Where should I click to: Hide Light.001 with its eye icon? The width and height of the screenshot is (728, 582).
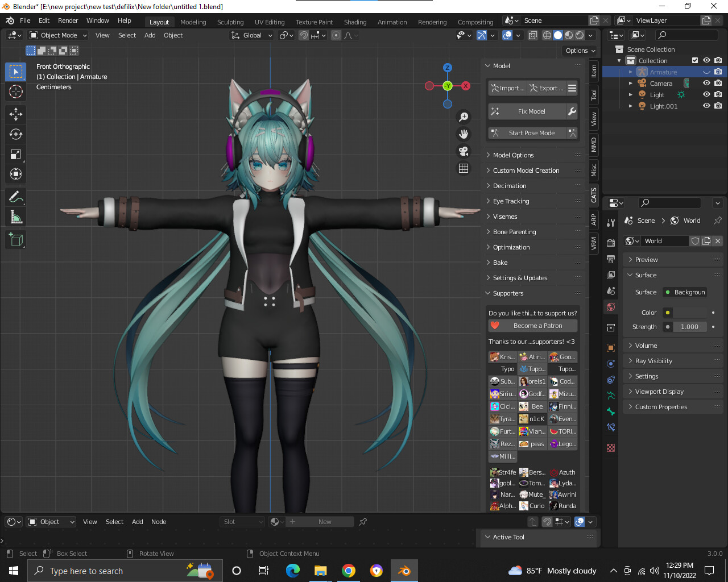click(706, 106)
